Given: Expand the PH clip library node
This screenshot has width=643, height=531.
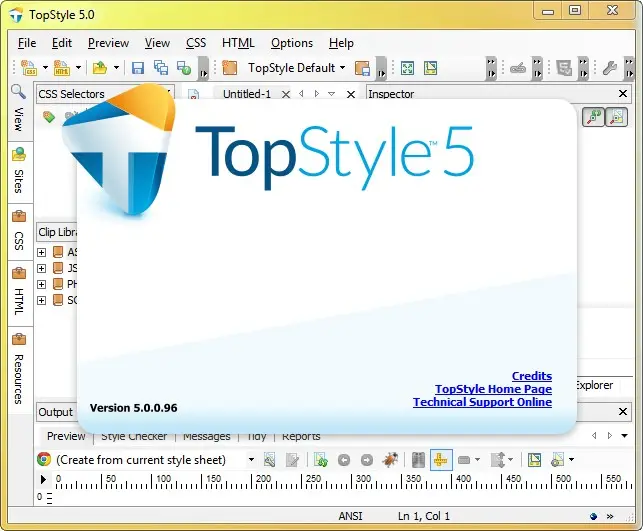Looking at the screenshot, I should [x=41, y=284].
